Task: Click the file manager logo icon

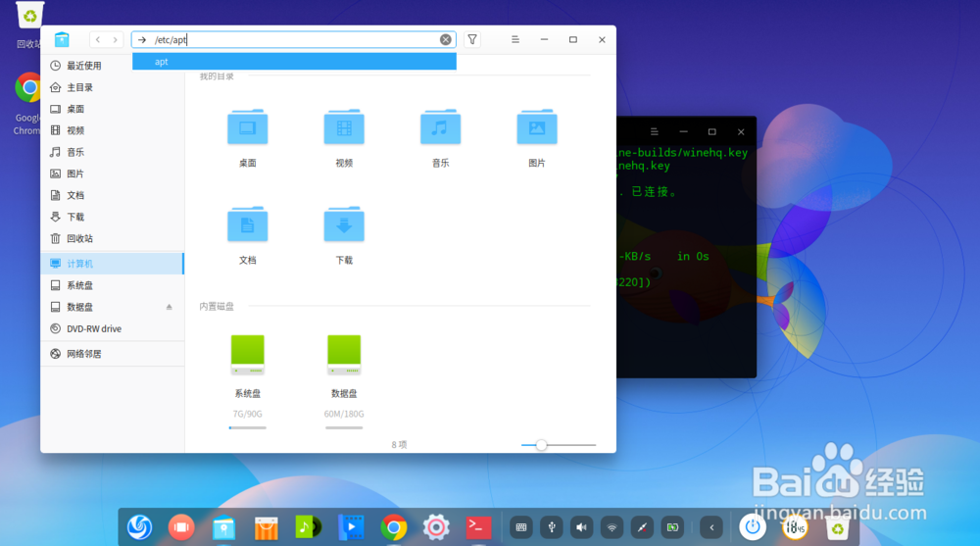Action: click(62, 39)
